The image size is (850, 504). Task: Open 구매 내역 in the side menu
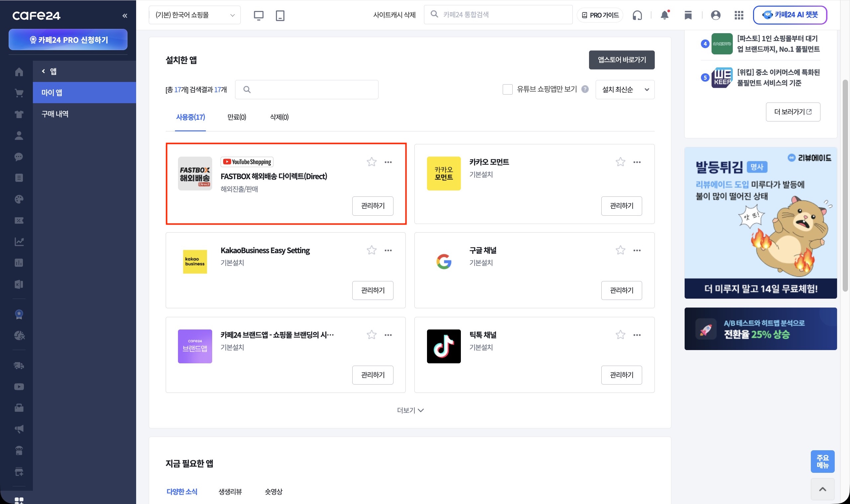pyautogui.click(x=84, y=114)
